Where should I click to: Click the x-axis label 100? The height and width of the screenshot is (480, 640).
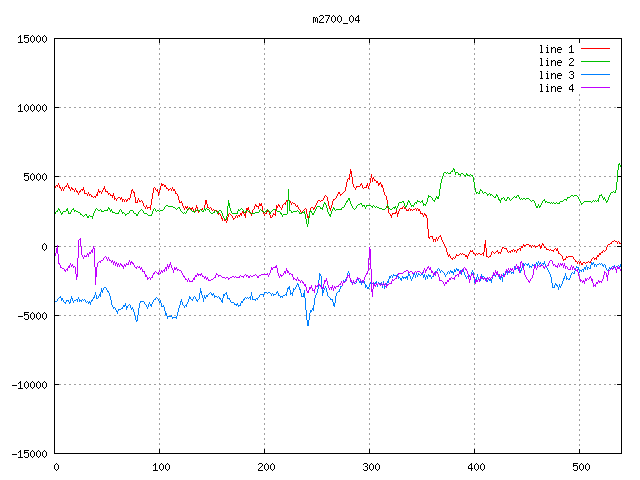161,467
